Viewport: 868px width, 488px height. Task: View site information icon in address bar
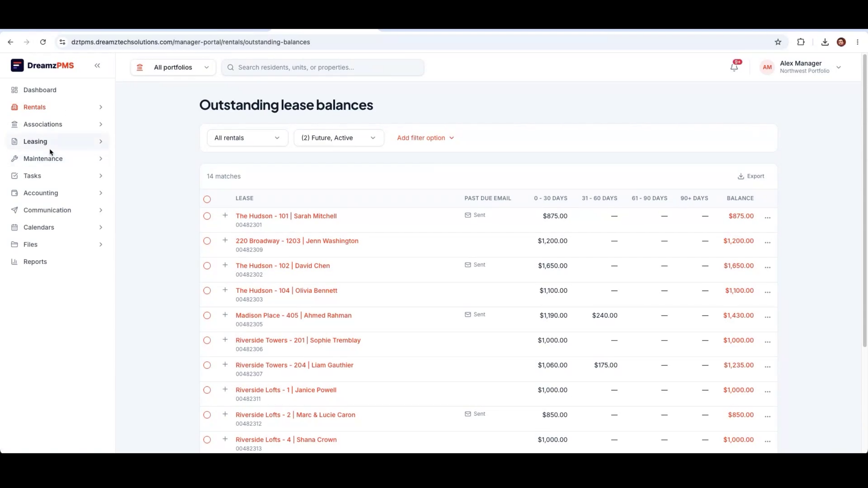click(62, 42)
